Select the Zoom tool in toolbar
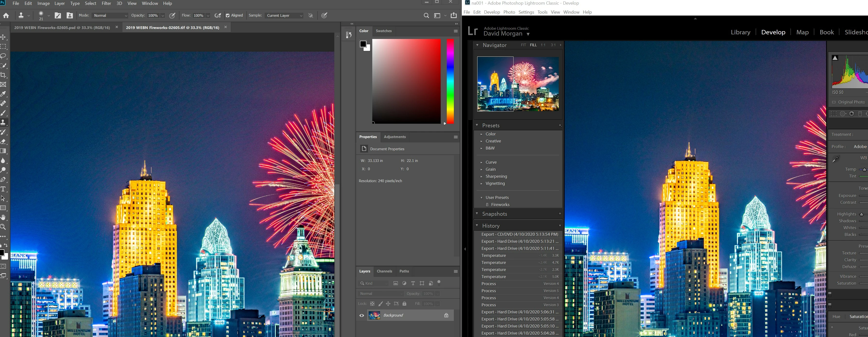This screenshot has height=337, width=868. (3, 227)
